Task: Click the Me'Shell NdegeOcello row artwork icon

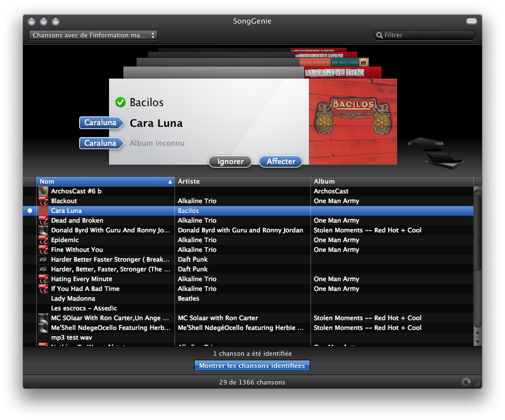Action: 43,328
